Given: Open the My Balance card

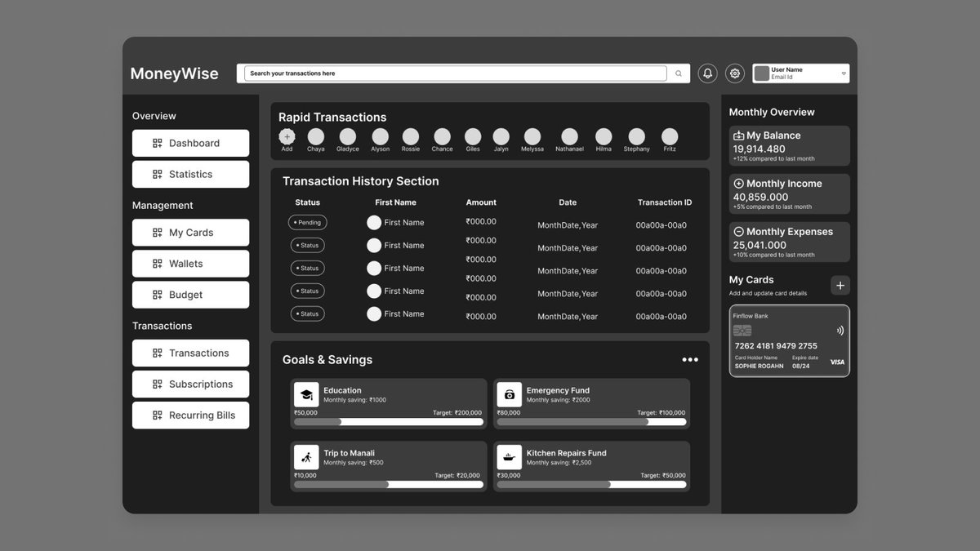Looking at the screenshot, I should click(x=790, y=146).
